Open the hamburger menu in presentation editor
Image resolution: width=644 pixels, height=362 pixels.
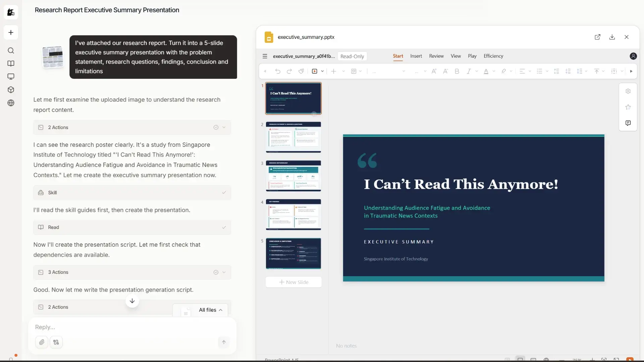[265, 56]
